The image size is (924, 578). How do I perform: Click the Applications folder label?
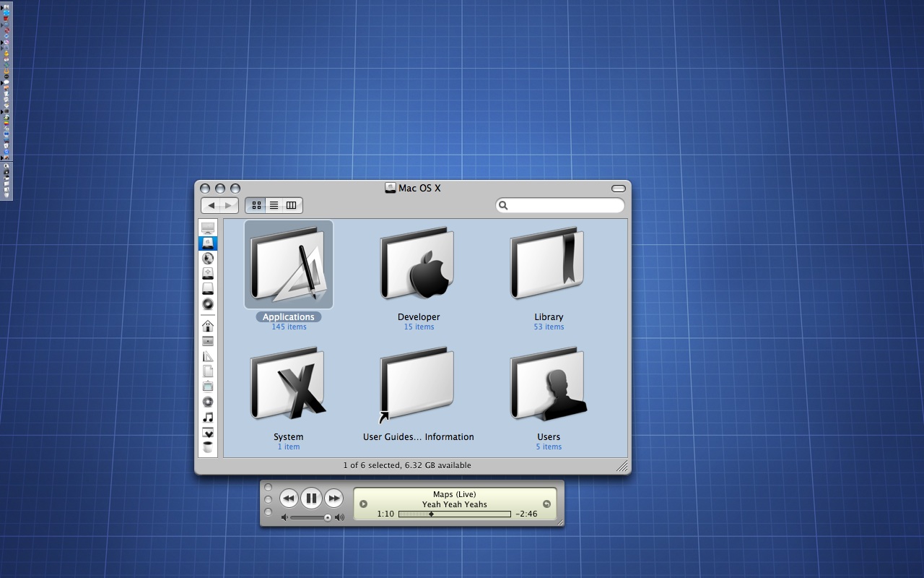[x=289, y=316]
